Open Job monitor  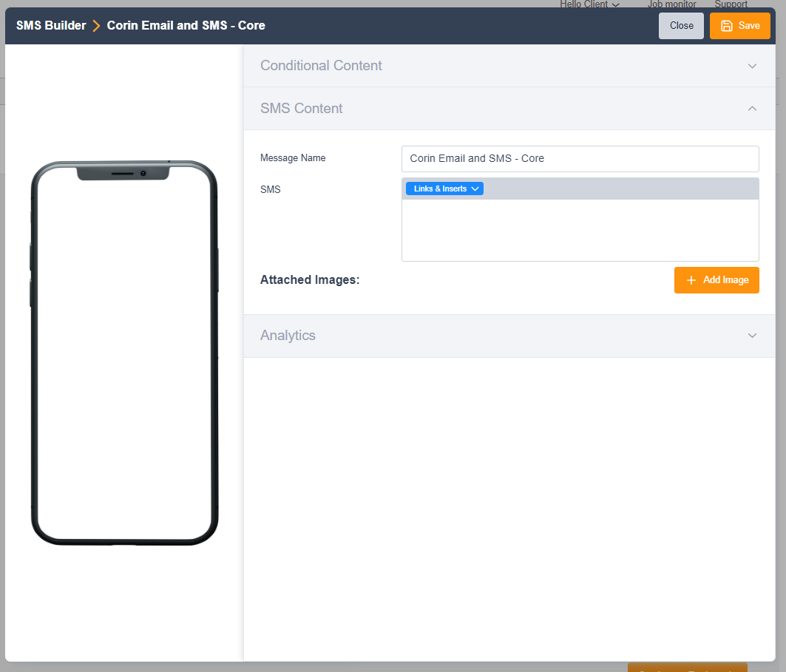point(671,4)
